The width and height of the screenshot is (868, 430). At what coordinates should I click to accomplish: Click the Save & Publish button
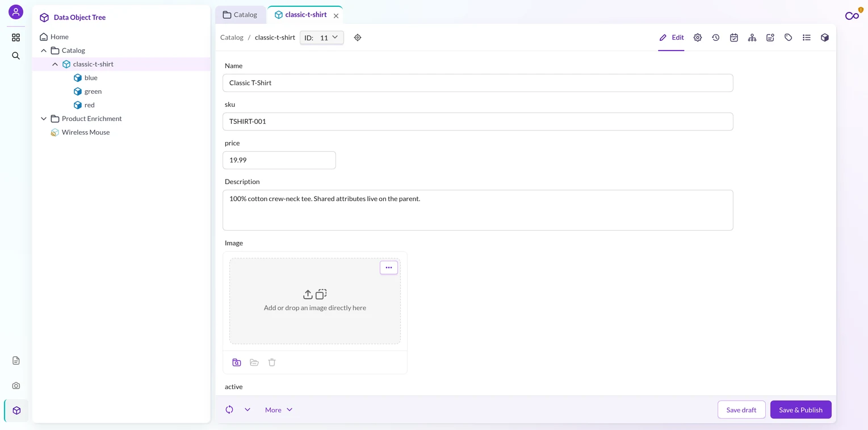point(801,410)
